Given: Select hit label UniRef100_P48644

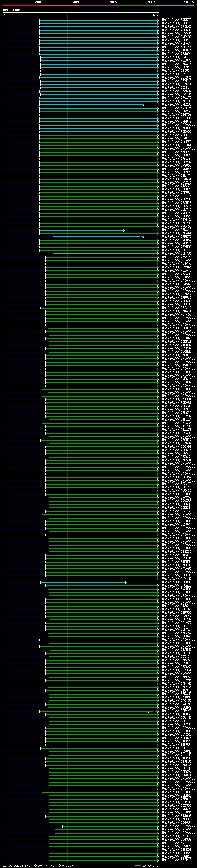Looking at the screenshot, I should click(177, 606).
